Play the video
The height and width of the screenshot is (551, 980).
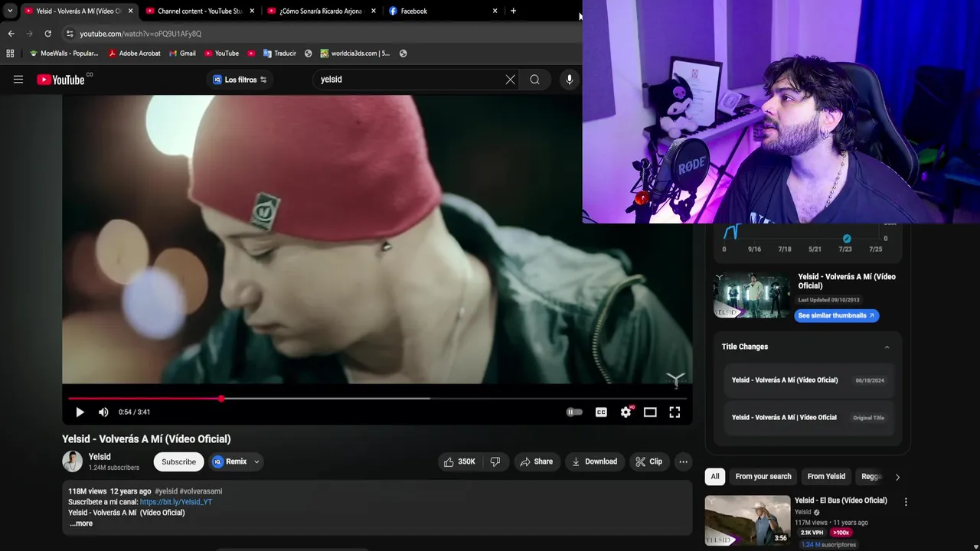[80, 412]
